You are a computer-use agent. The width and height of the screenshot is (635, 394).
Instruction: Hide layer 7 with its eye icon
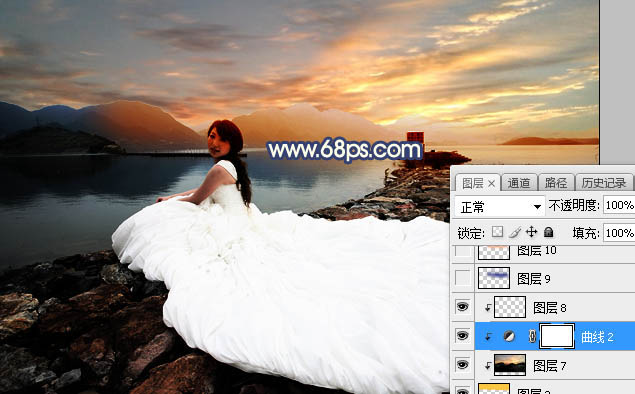(462, 365)
